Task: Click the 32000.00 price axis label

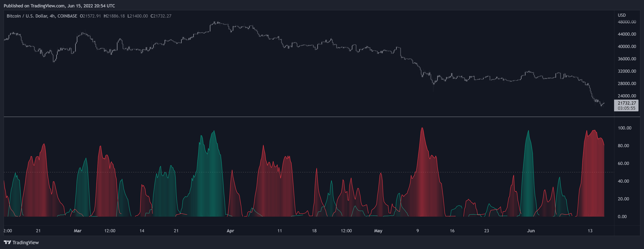Action: 627,71
